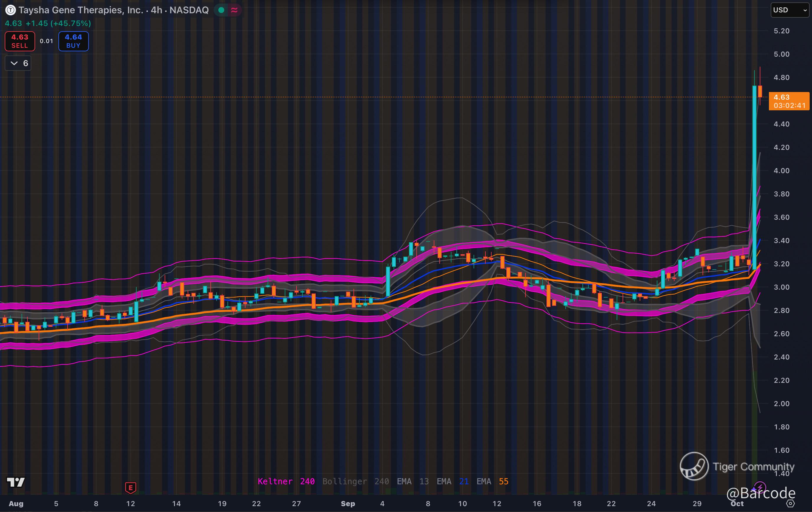Click the Taysha symbol logo icon

tap(10, 10)
